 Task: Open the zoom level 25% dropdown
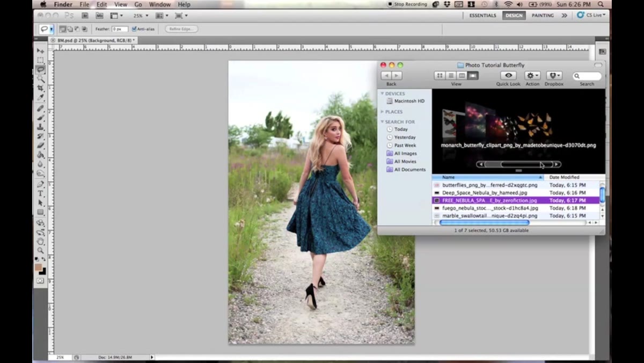tap(141, 16)
